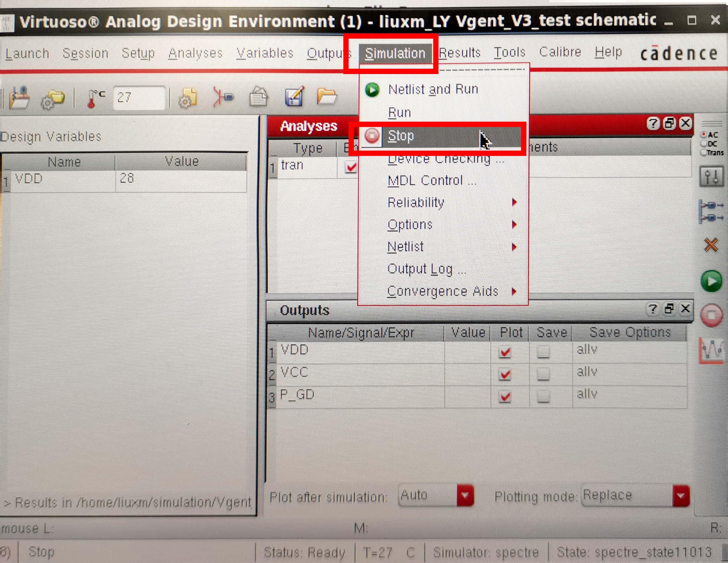Toggle the Plot checkbox for P_GD output
The image size is (728, 563).
coord(505,397)
